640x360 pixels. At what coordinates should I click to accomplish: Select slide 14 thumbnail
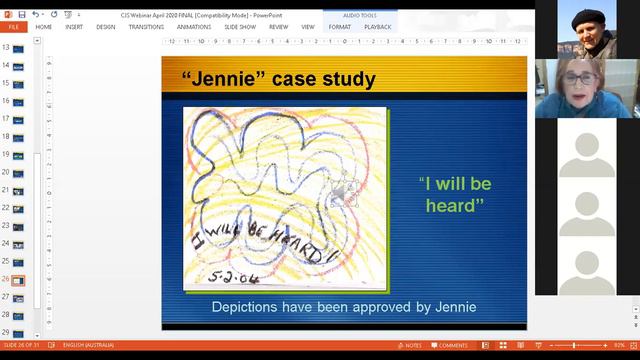click(x=18, y=67)
